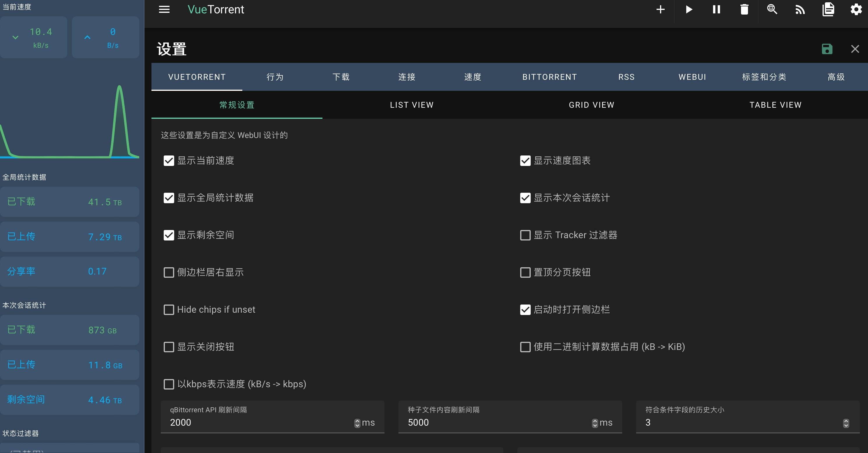Enable 显示 Tracker 过滤器 checkbox
Image resolution: width=868 pixels, height=453 pixels.
coord(525,235)
